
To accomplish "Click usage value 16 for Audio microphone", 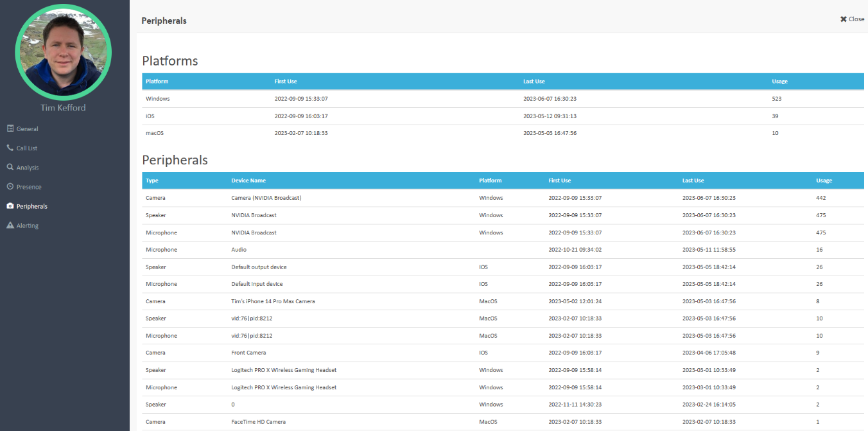I will coord(819,249).
